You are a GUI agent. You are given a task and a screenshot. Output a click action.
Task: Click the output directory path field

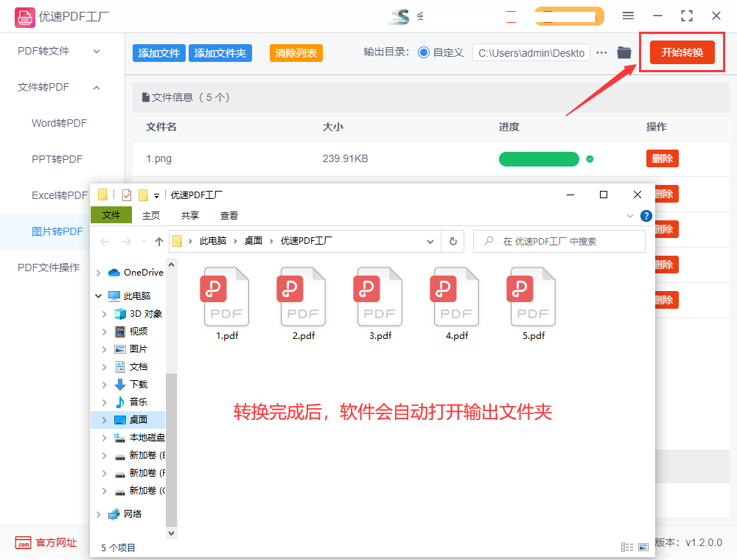coord(531,53)
